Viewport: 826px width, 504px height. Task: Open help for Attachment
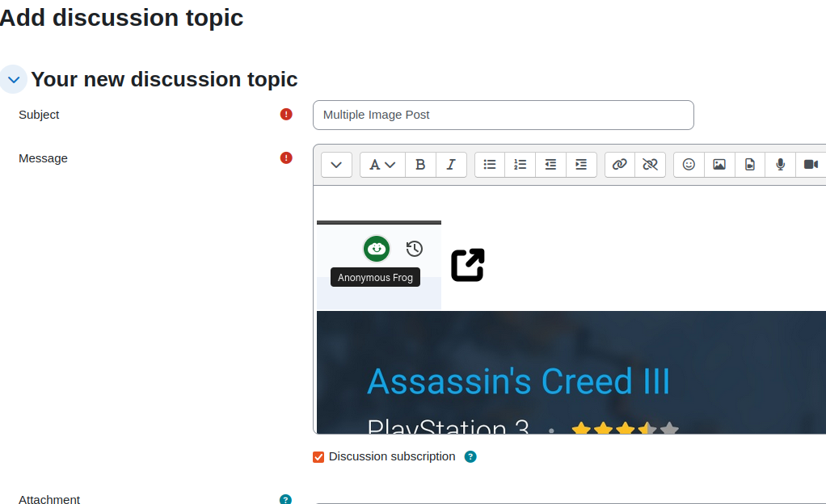pyautogui.click(x=285, y=500)
